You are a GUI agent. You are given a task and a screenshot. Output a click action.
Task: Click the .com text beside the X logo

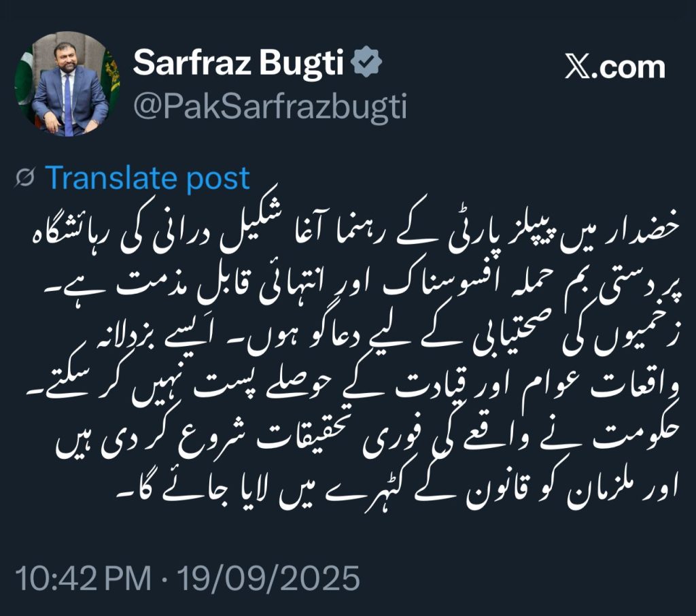(628, 67)
